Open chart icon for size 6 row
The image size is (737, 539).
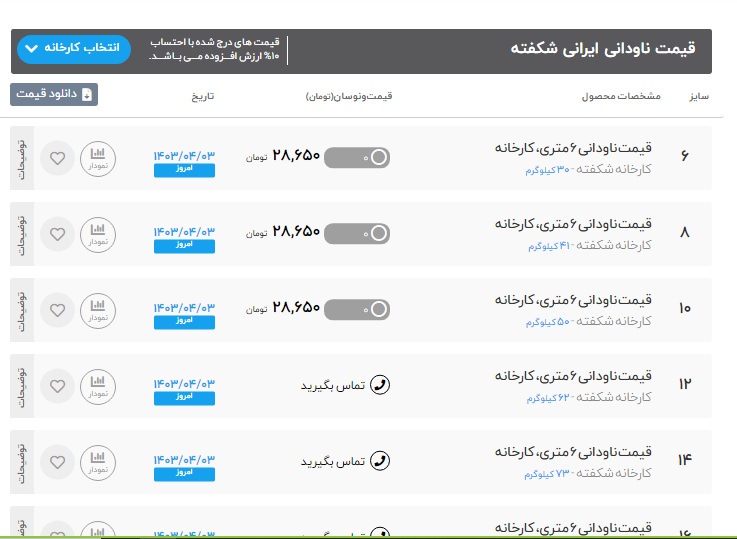[98, 158]
